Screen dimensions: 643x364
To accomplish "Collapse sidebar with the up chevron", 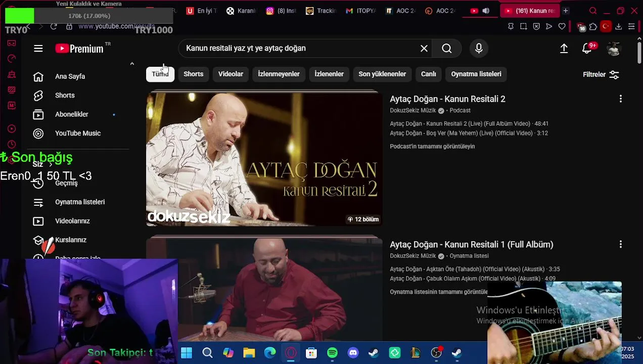I will click(132, 64).
